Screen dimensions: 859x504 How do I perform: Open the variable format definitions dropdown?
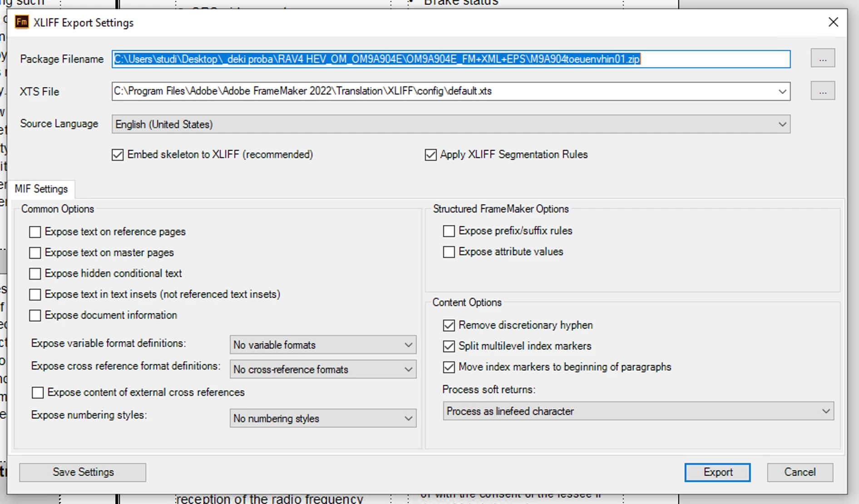[x=323, y=345]
